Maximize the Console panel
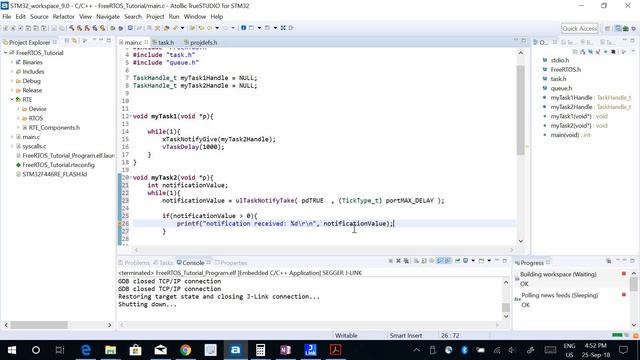Screen dimensions: 640x360 (x=504, y=260)
